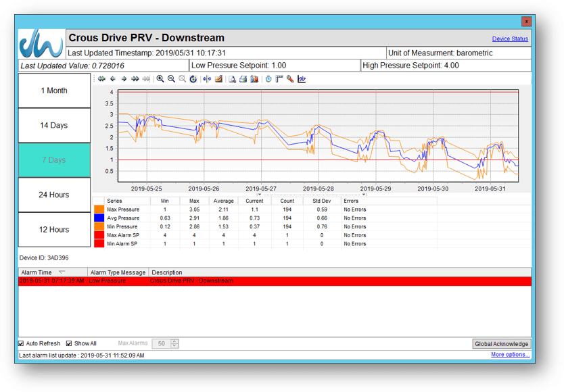
Task: Select the Min Pressure series row label
Action: tap(122, 226)
